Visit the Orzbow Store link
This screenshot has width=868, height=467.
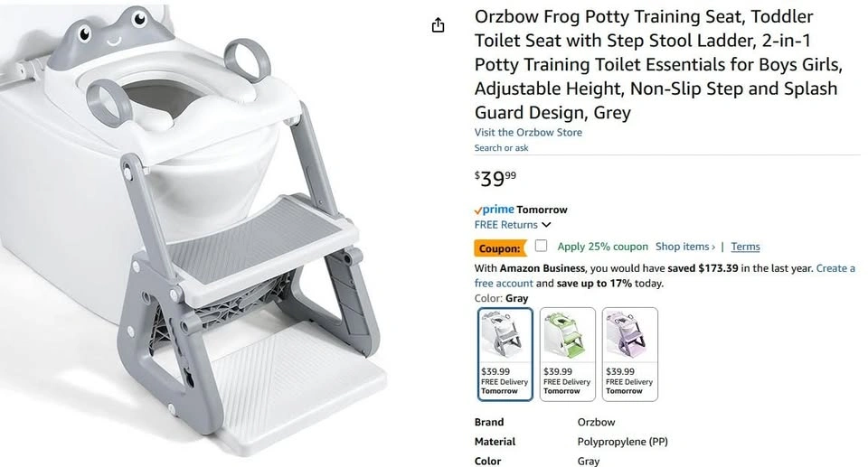pos(528,133)
